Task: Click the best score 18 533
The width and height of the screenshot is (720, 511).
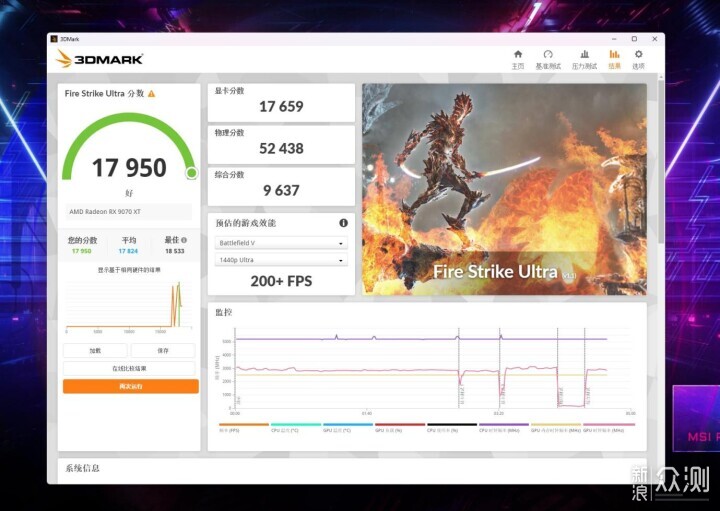Action: coord(174,251)
